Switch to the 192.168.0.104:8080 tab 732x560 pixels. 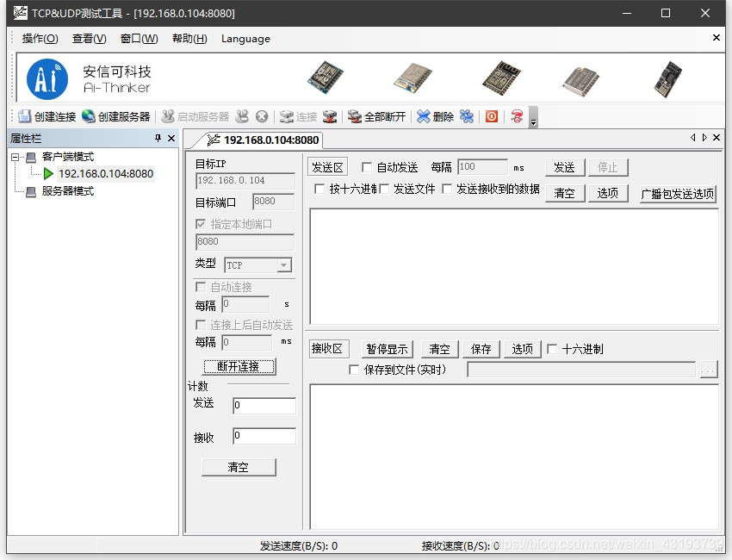click(x=263, y=140)
